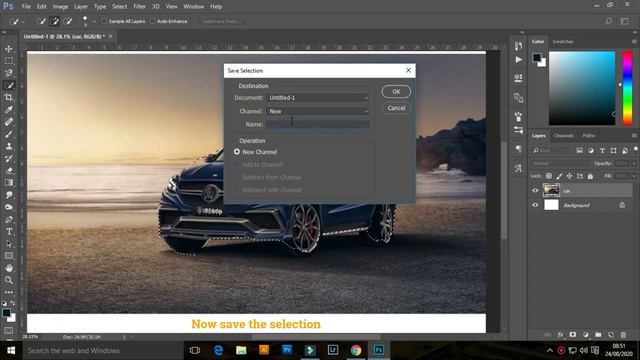The image size is (640, 360).
Task: Select the Zoom tool in toolbar
Action: [x=9, y=280]
